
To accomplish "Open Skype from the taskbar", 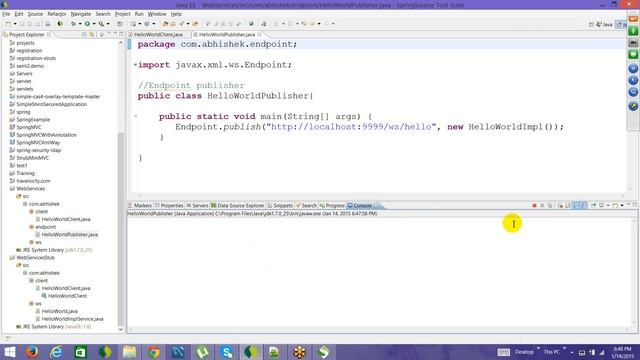I will (x=227, y=352).
